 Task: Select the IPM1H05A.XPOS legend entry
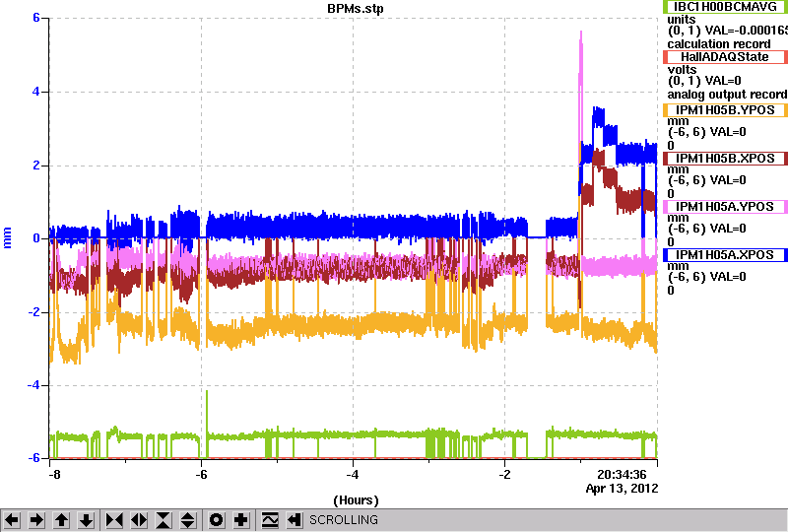[726, 255]
